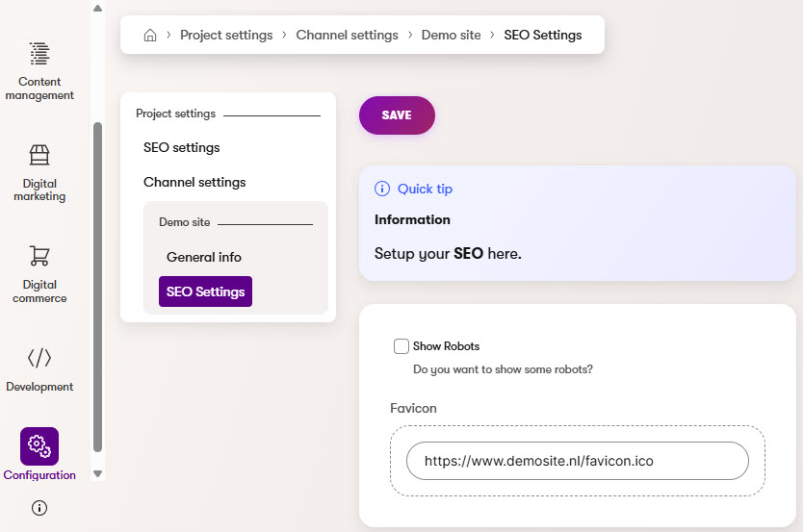Click the Quick tip heading text
Screen dimensions: 803x532
(x=425, y=189)
